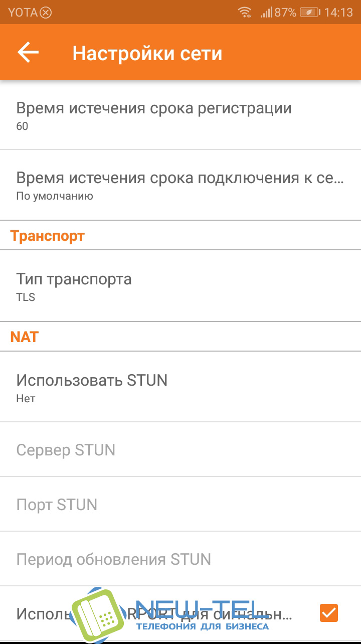Viewport: 361px width, 644px height.
Task: Tap the battery icon in status bar
Action: pos(310,13)
